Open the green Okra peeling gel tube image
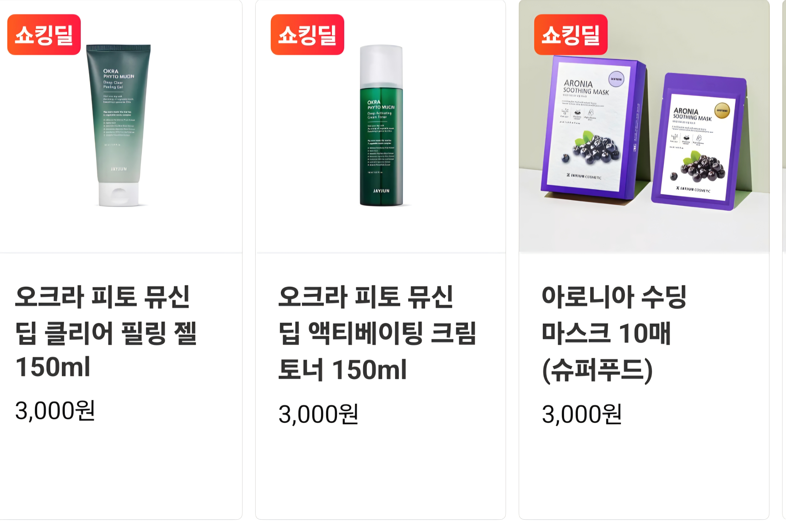The image size is (786, 532). [118, 125]
